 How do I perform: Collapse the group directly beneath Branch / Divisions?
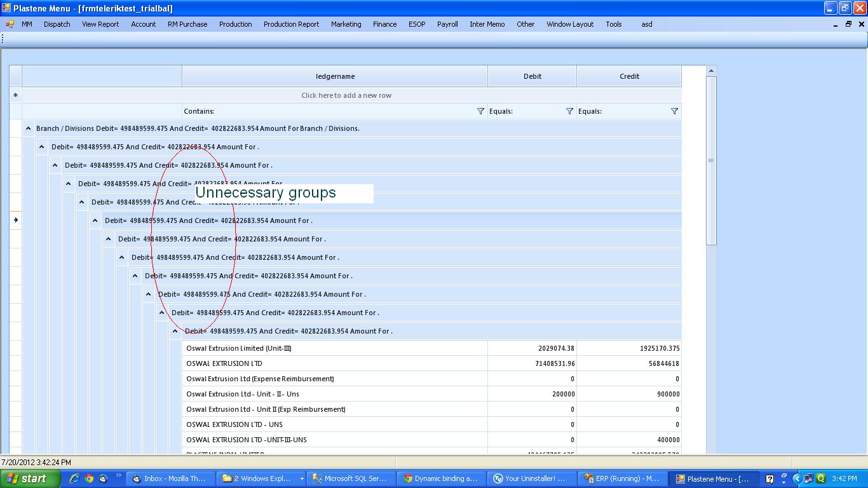click(x=42, y=147)
